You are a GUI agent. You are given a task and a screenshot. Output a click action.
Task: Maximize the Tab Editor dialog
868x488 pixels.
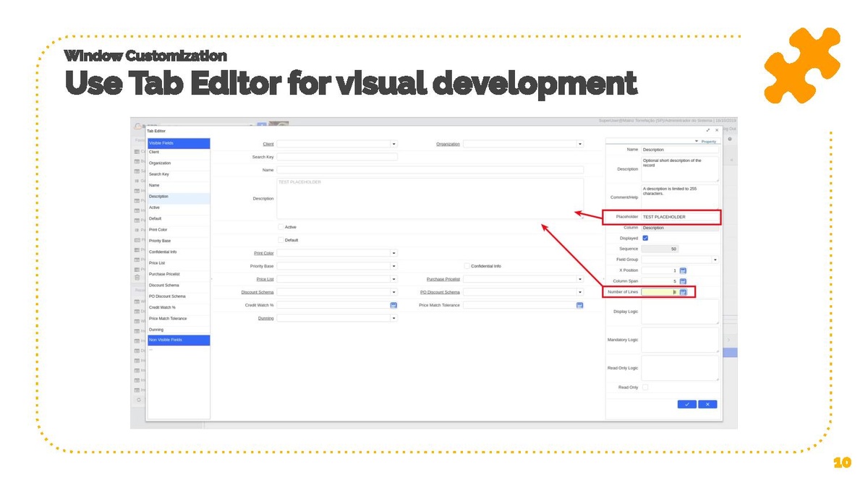[x=707, y=131]
